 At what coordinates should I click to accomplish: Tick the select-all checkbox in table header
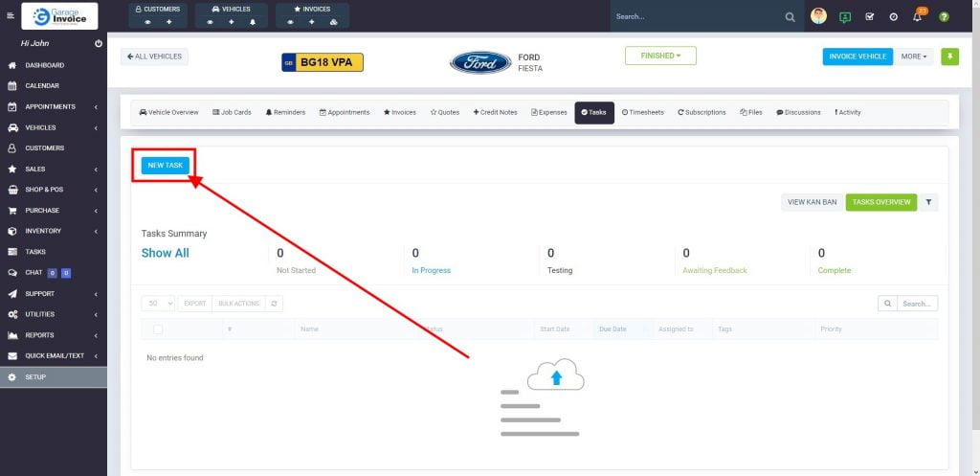pyautogui.click(x=158, y=329)
